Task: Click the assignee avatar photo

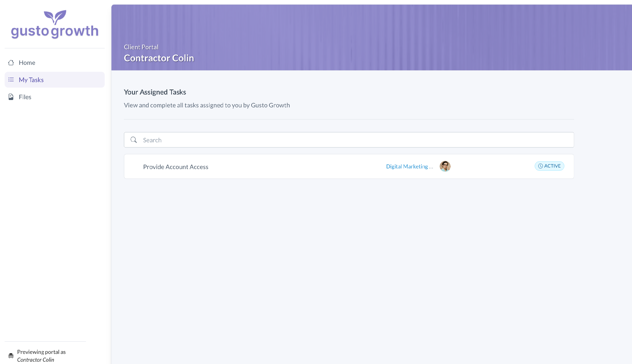Action: [x=445, y=166]
